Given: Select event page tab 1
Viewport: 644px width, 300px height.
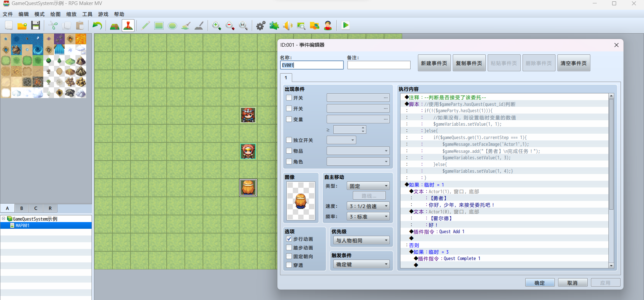Looking at the screenshot, I should point(286,78).
